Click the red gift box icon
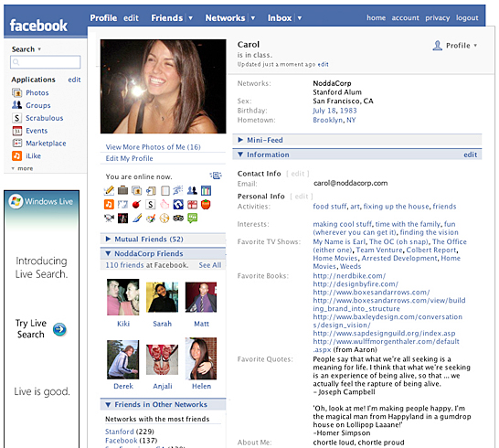The width and height of the screenshot is (499, 448). click(x=192, y=205)
